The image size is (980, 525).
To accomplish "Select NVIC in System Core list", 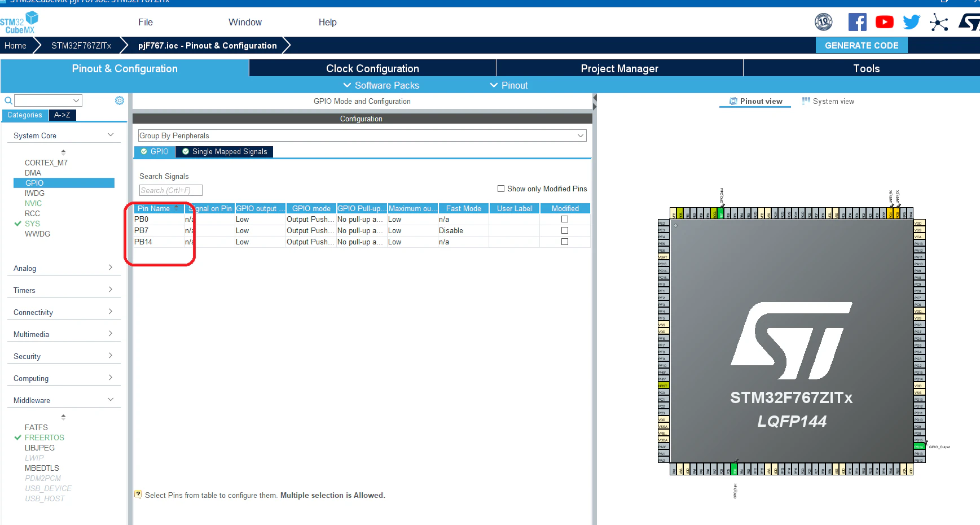I will click(x=33, y=203).
